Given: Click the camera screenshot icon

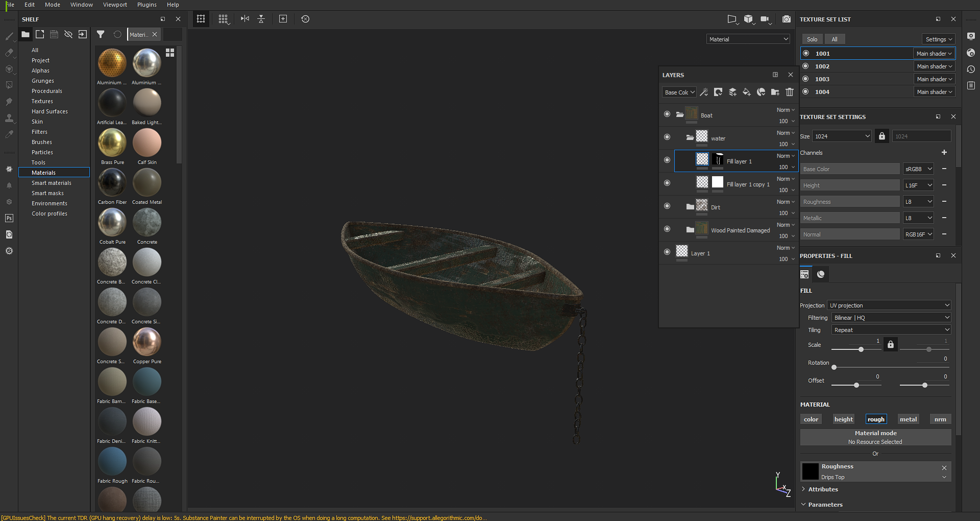Looking at the screenshot, I should click(x=787, y=19).
